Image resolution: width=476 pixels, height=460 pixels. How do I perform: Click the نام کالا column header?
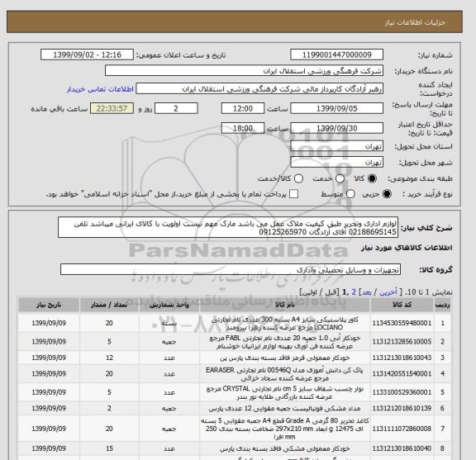coord(285,305)
